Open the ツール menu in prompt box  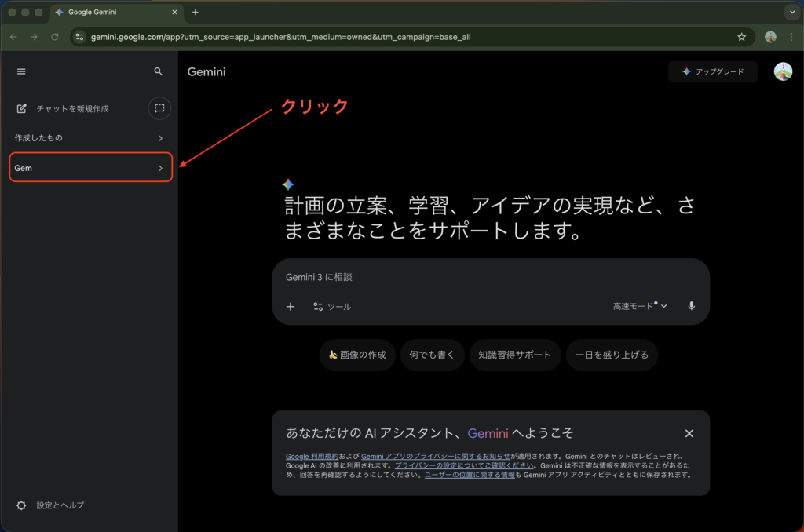click(x=332, y=307)
